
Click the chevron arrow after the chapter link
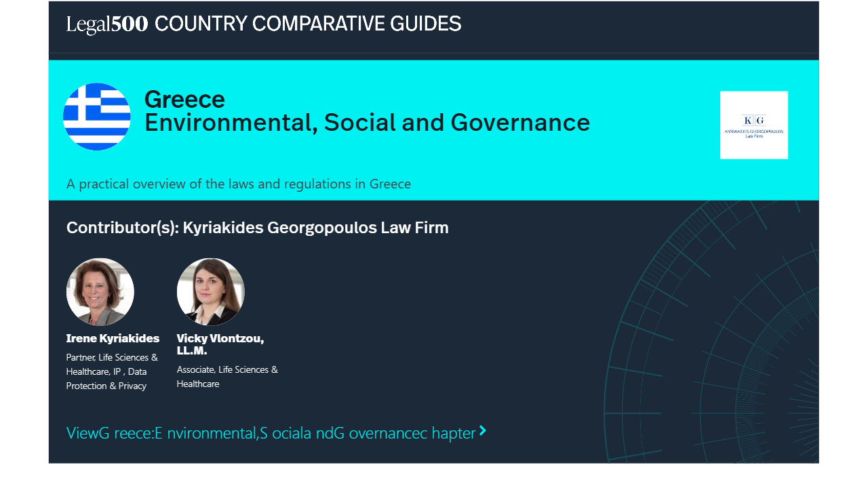[x=483, y=430]
